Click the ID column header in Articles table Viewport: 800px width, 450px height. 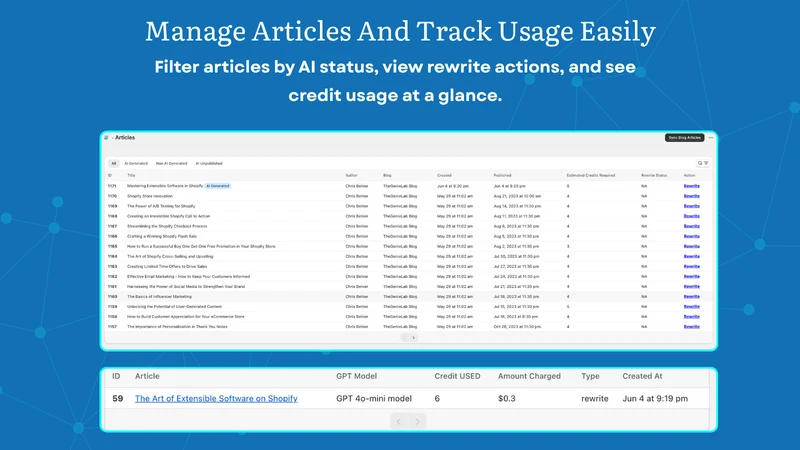[110, 176]
